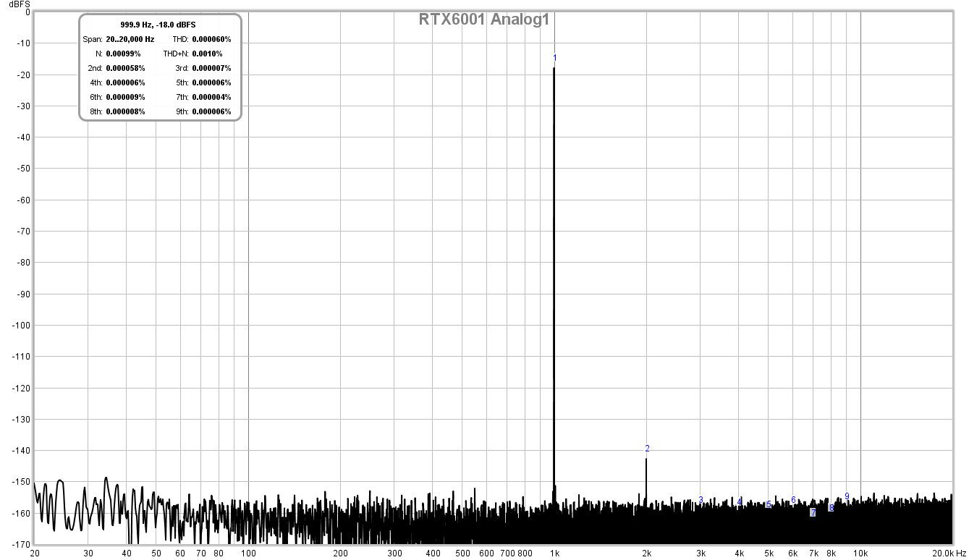Click the 3rd harmonic value 0.000007%
The width and height of the screenshot is (969, 560).
pyautogui.click(x=211, y=68)
